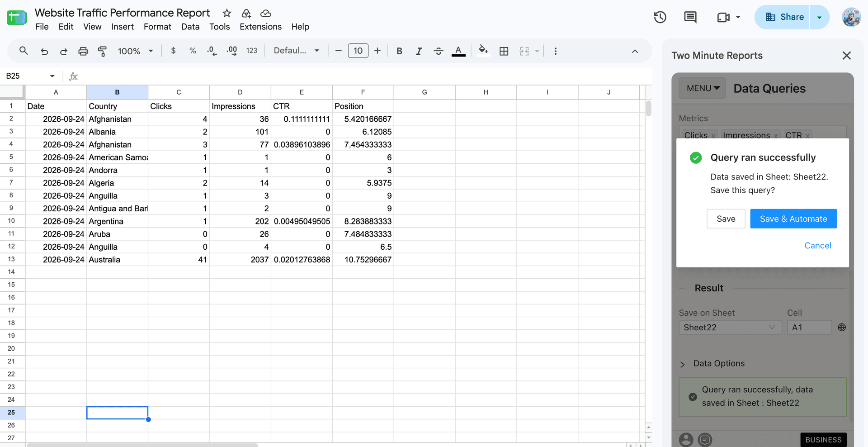Decrease decimal places
This screenshot has height=447, width=868.
[212, 51]
